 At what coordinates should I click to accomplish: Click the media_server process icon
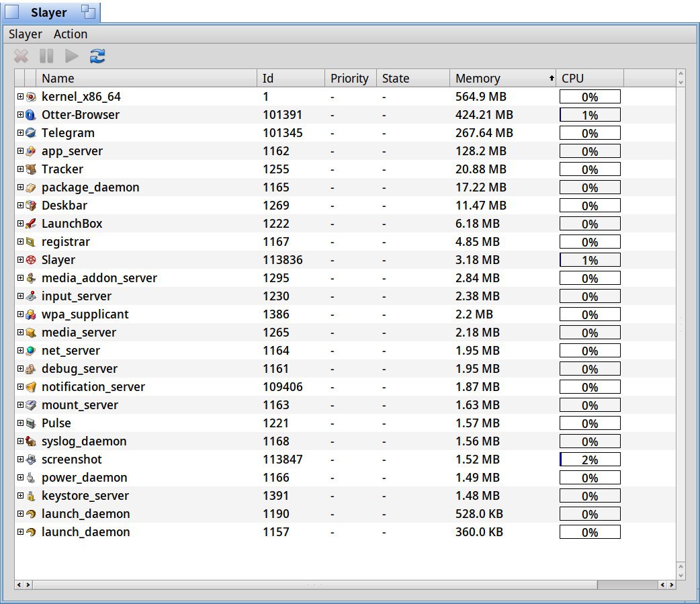point(31,333)
